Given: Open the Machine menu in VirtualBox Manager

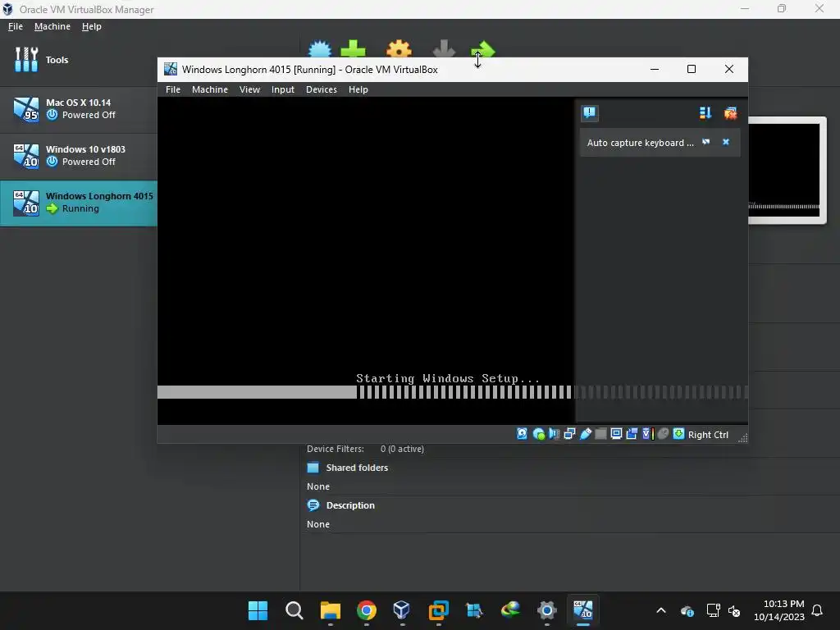Looking at the screenshot, I should 52,26.
